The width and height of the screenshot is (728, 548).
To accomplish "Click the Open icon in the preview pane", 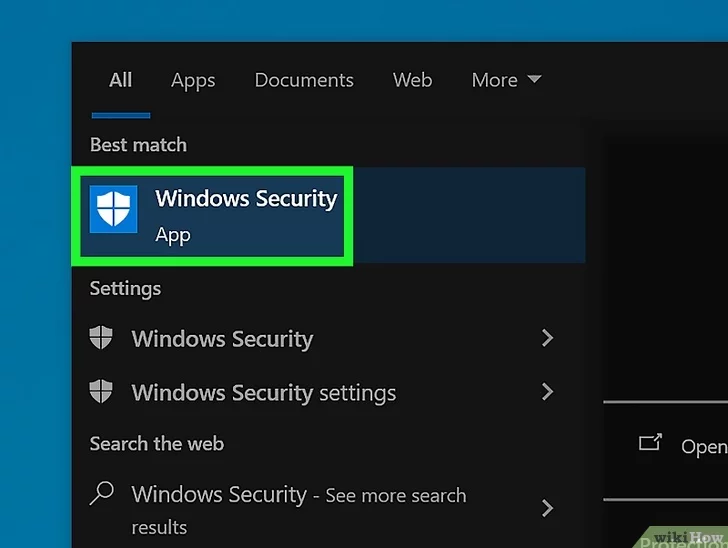I will 650,442.
